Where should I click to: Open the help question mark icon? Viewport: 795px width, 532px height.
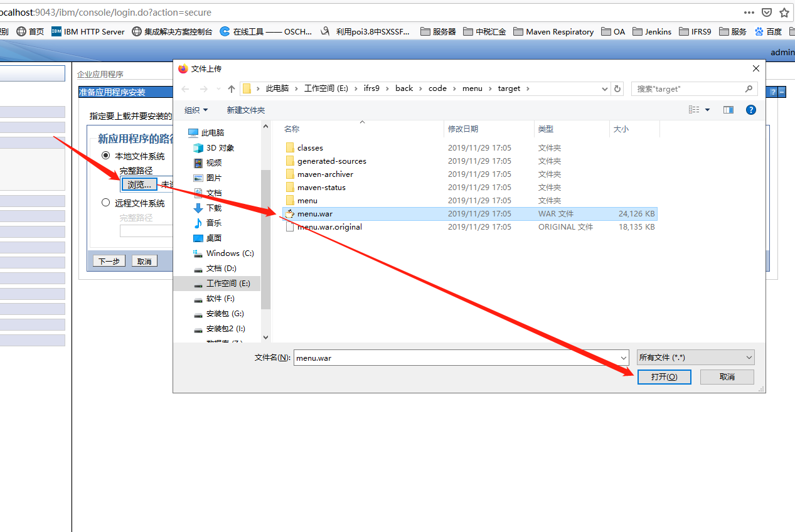point(750,110)
